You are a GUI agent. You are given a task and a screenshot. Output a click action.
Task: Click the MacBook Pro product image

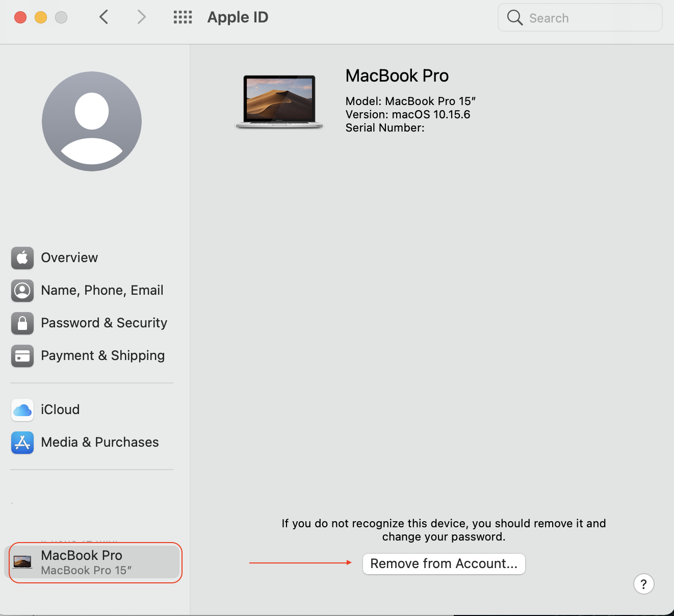pos(279,101)
